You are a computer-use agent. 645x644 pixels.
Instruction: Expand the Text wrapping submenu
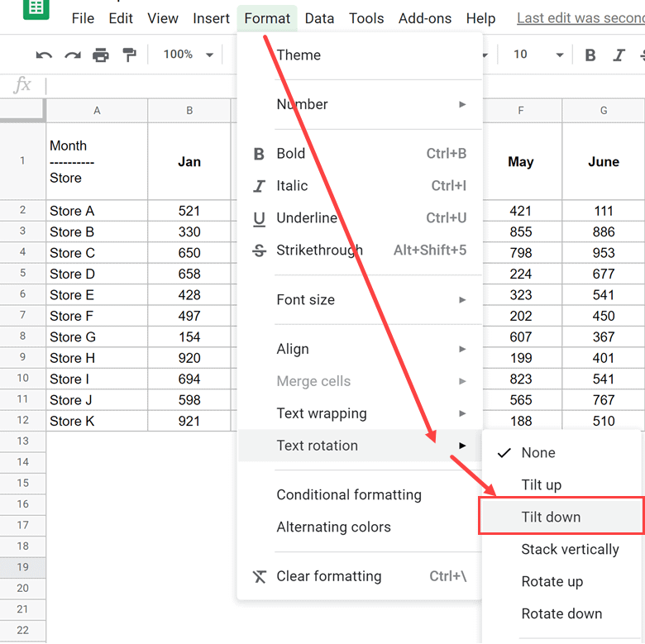pos(360,413)
